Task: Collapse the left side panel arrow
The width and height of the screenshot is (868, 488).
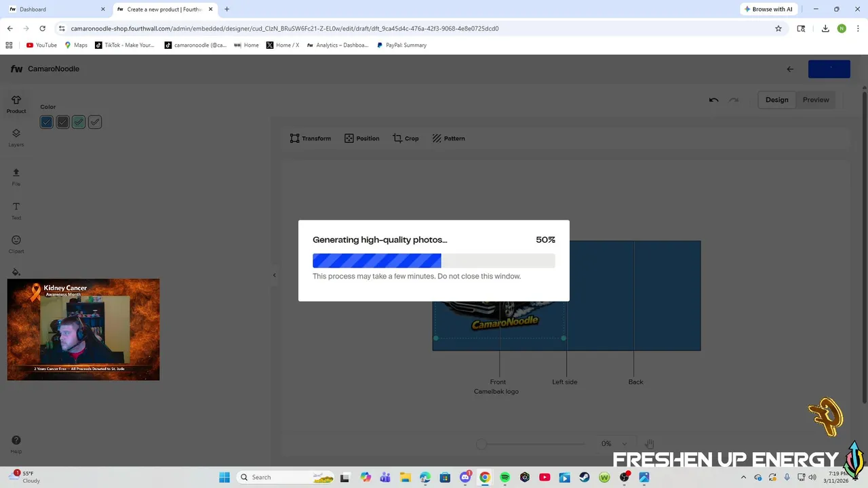Action: (x=274, y=275)
